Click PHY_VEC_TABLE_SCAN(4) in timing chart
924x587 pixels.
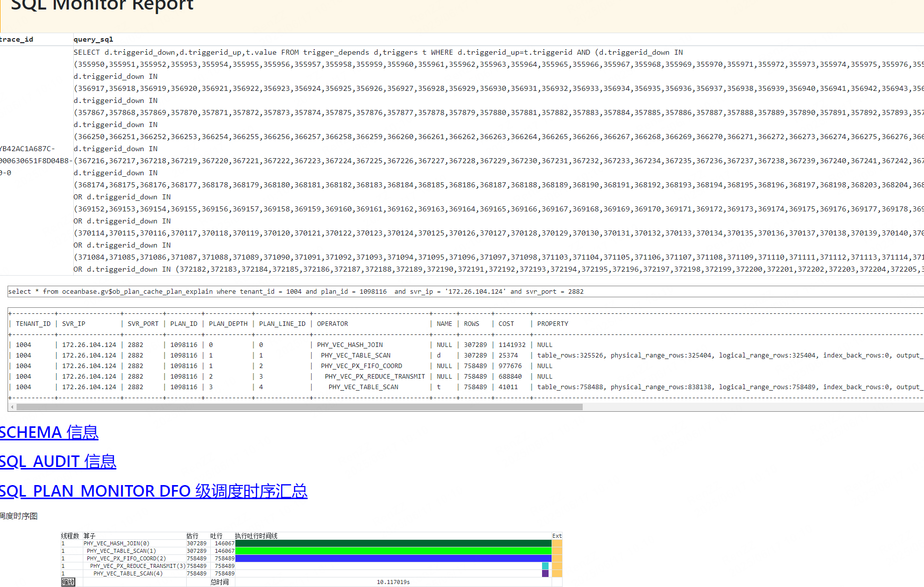tap(128, 573)
